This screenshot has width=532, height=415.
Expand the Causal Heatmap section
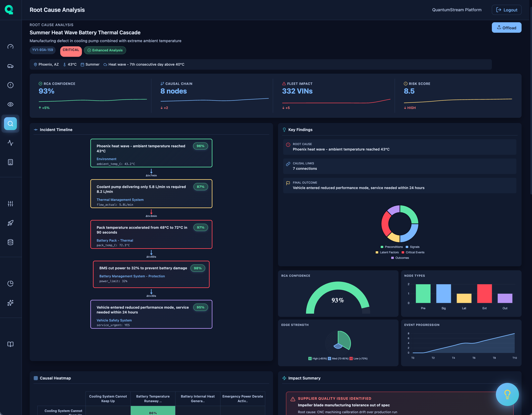coord(55,378)
